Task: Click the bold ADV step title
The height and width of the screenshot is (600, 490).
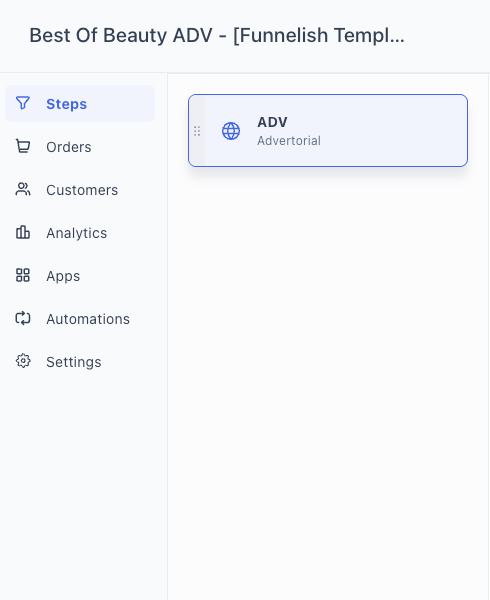Action: (272, 122)
